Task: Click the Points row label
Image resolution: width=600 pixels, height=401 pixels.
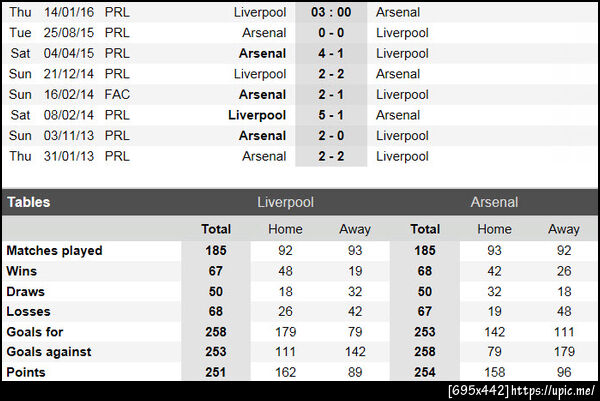Action: 27,372
